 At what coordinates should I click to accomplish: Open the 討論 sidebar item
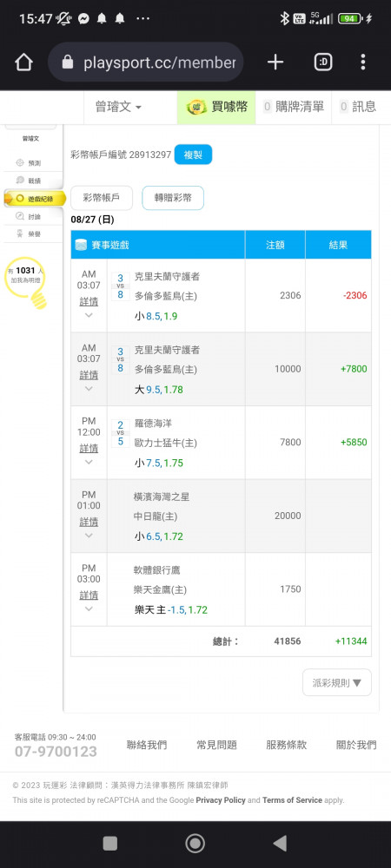click(x=29, y=216)
